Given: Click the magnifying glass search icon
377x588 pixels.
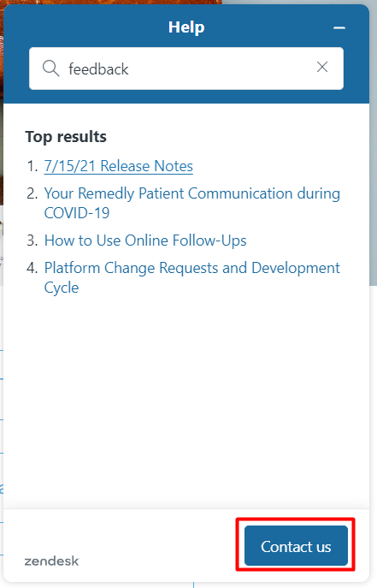Looking at the screenshot, I should click(x=50, y=68).
